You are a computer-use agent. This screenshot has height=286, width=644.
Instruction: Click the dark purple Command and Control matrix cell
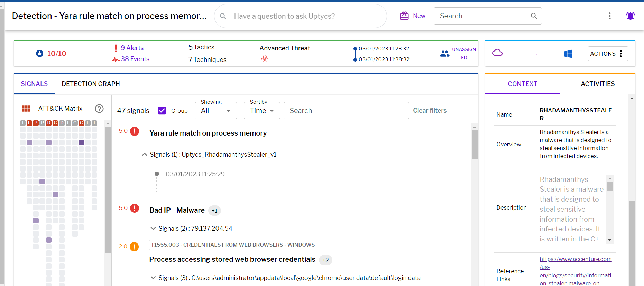pyautogui.click(x=81, y=142)
